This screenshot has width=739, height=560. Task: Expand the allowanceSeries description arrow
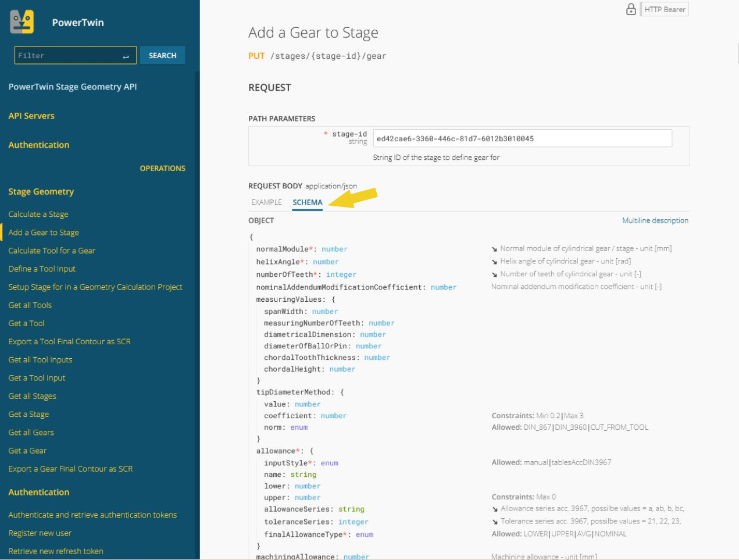(495, 509)
